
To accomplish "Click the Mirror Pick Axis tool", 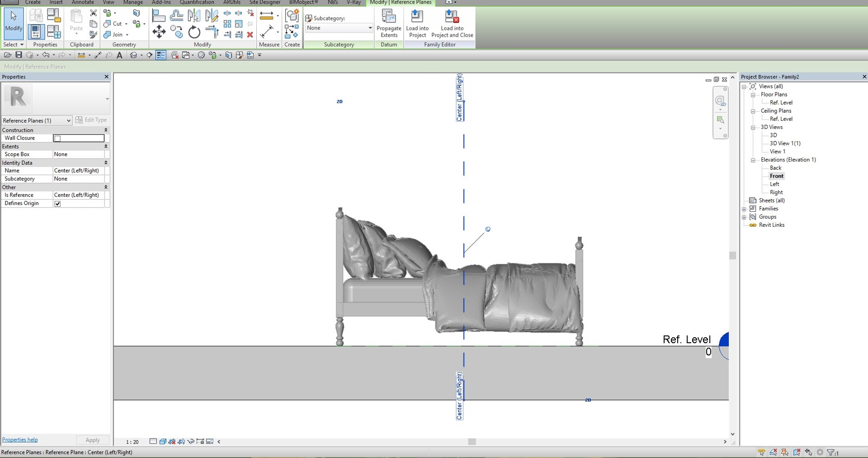I will click(x=194, y=16).
